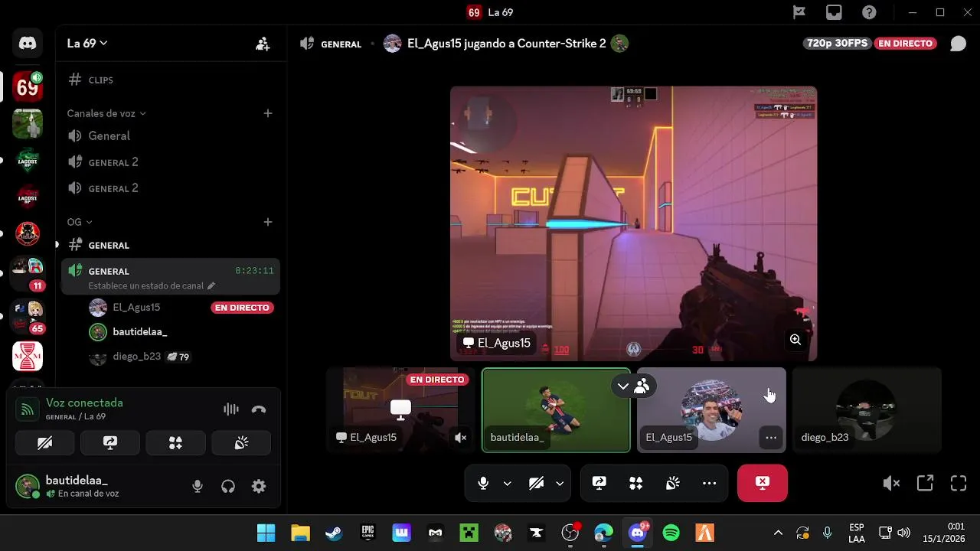Open the voice connection signal icon
Viewport: 980px width, 551px height.
[28, 409]
